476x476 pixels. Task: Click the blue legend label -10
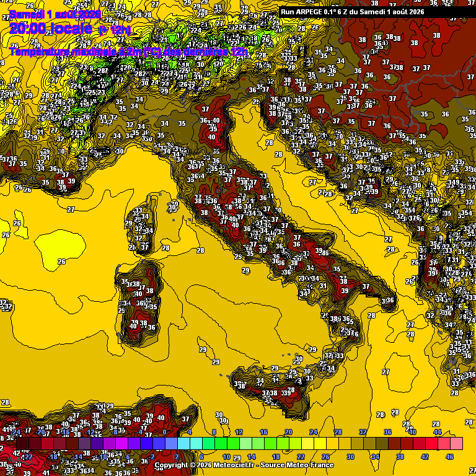point(102,457)
